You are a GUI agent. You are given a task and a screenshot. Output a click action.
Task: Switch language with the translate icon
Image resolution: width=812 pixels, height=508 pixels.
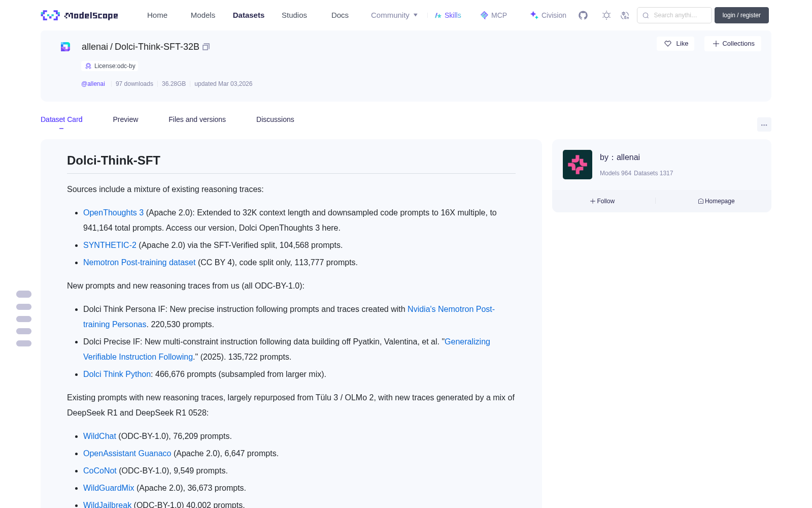(625, 15)
